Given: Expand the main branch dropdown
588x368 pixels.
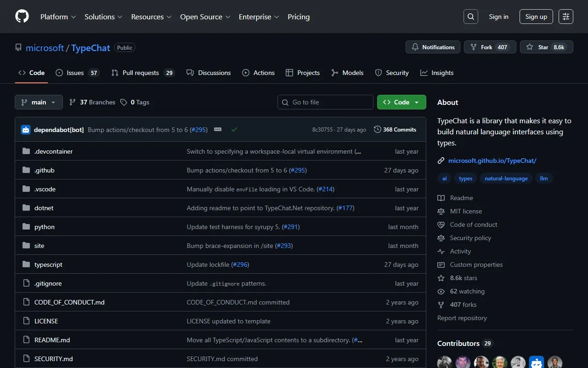Looking at the screenshot, I should (39, 102).
